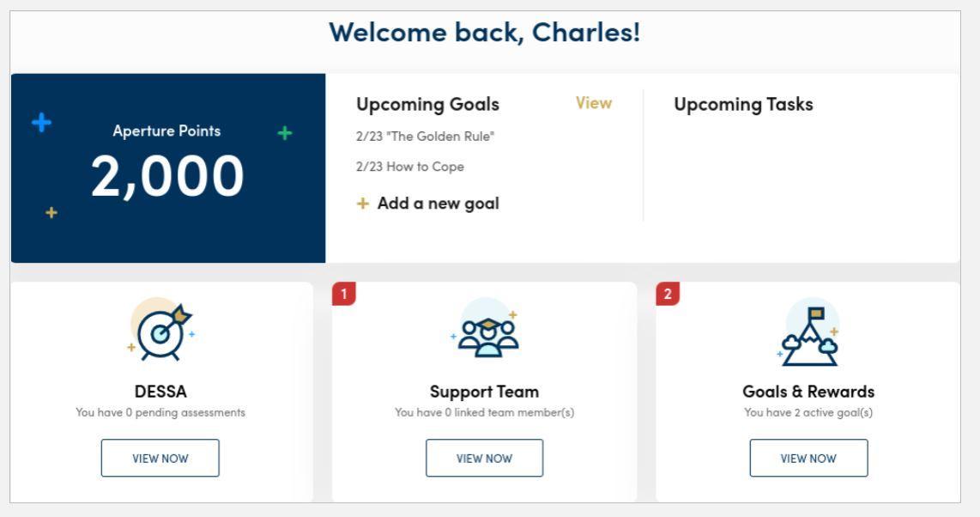Image resolution: width=980 pixels, height=517 pixels.
Task: Click the red badge showing 2
Action: tap(667, 294)
